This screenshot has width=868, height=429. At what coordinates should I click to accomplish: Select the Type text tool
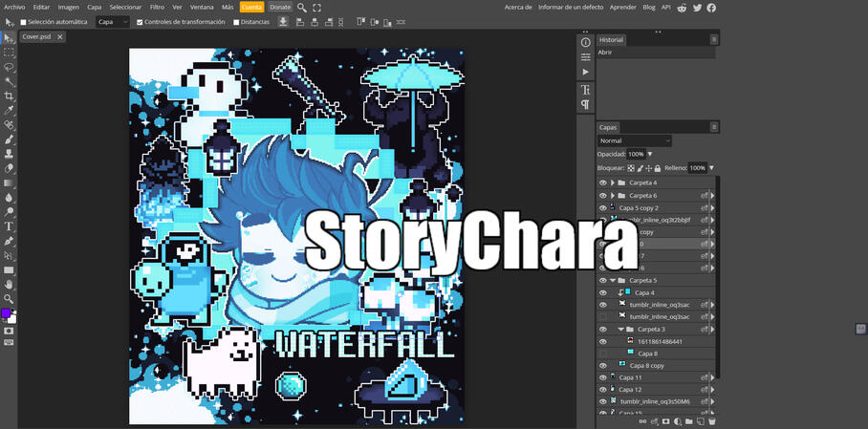pos(10,226)
